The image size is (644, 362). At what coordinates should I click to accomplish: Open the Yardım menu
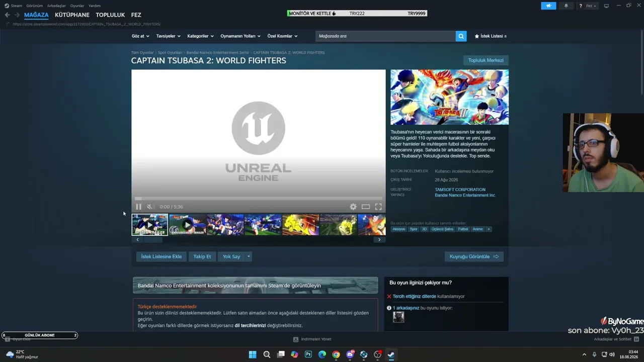(95, 6)
